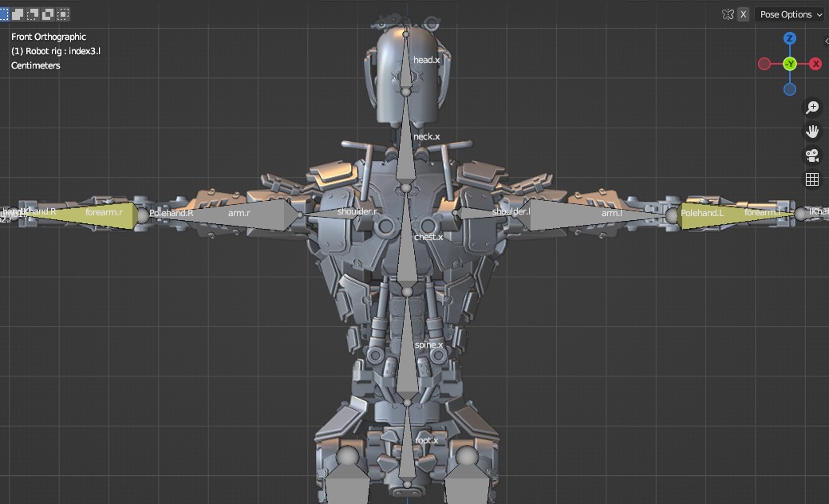
Task: Toggle X-axis mirror for pose
Action: click(x=744, y=14)
